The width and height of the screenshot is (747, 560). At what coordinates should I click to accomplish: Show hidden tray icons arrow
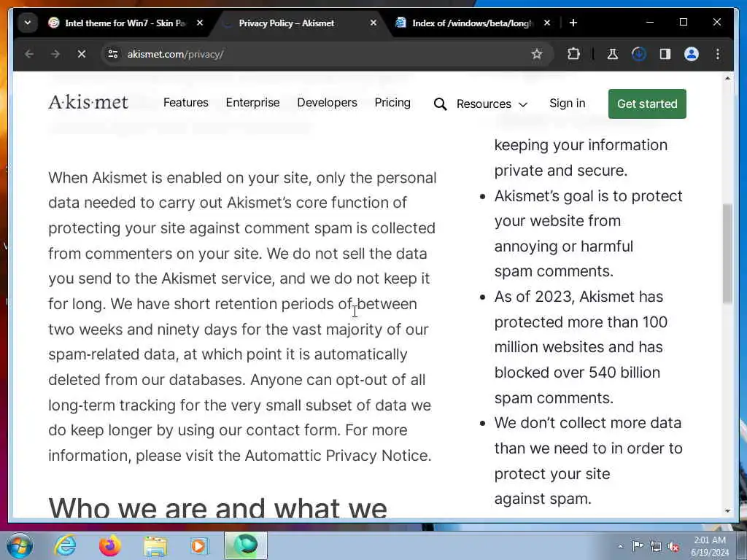click(x=620, y=546)
